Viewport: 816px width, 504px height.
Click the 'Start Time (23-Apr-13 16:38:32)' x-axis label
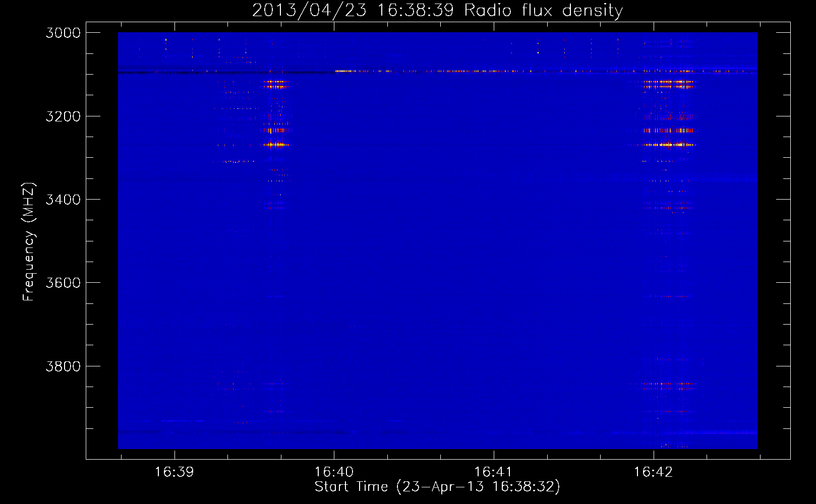click(438, 487)
